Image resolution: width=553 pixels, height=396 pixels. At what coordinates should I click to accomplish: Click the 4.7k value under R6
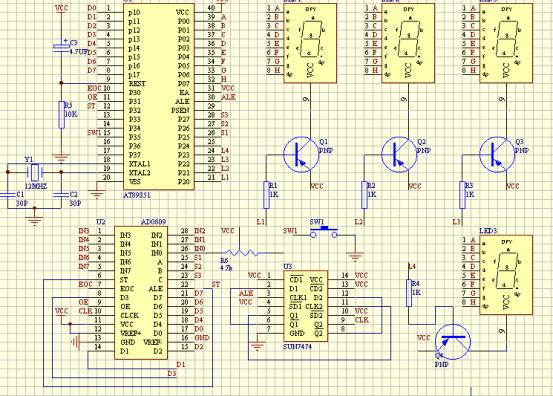[x=226, y=268]
